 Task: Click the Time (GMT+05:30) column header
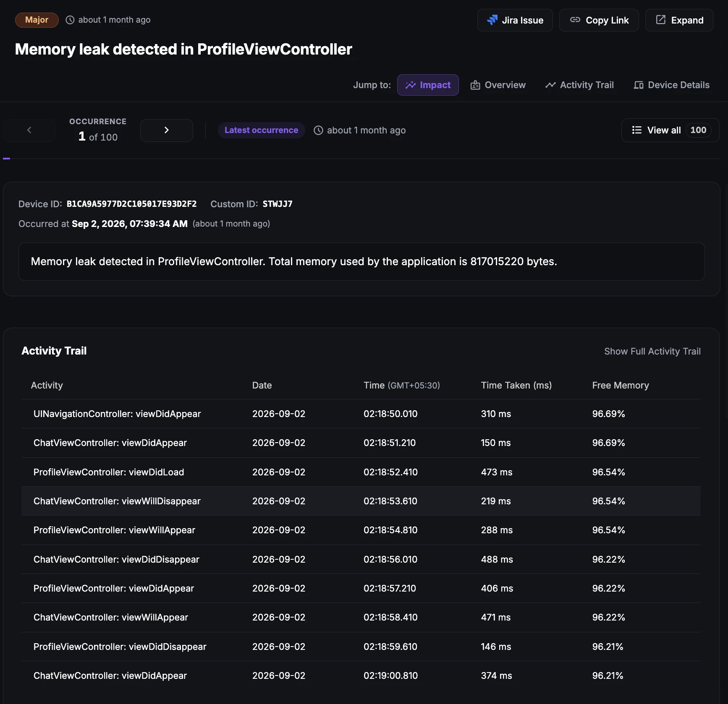click(x=402, y=385)
